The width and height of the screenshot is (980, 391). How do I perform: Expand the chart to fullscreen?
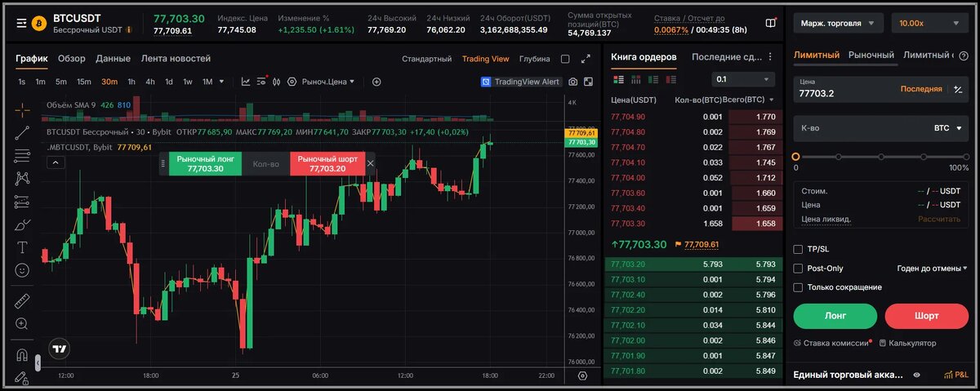[586, 59]
